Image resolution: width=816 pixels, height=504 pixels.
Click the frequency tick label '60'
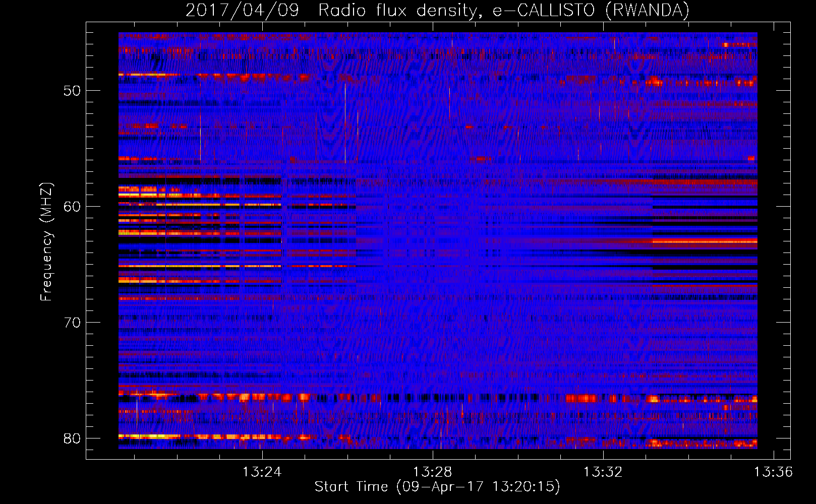72,207
